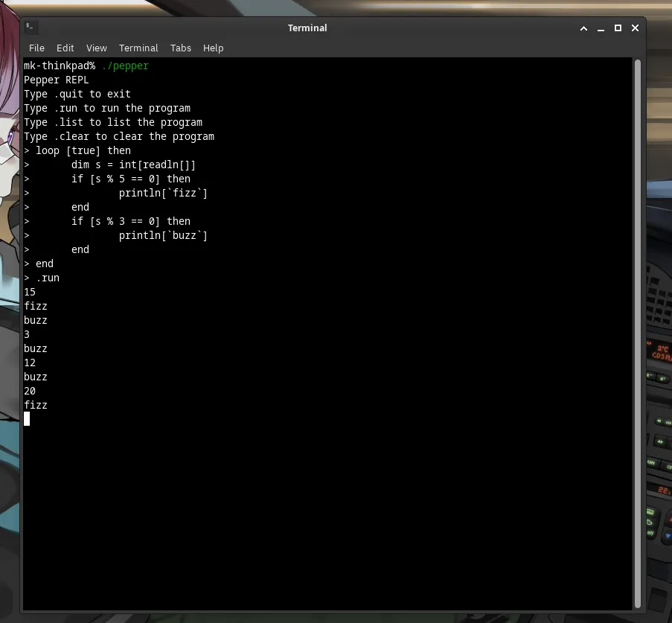Open the Tabs menu
672x623 pixels.
coord(181,48)
